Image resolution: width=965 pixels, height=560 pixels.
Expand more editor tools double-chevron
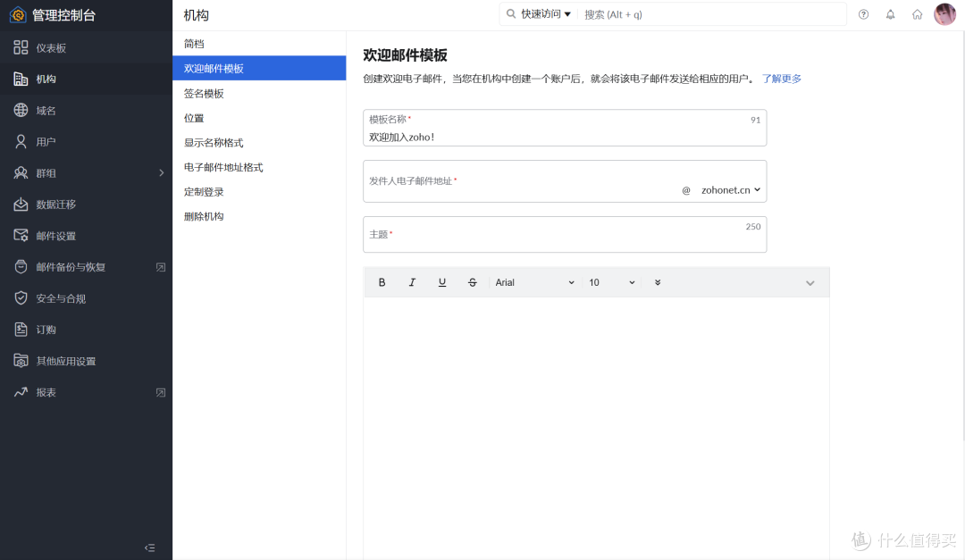pyautogui.click(x=658, y=282)
